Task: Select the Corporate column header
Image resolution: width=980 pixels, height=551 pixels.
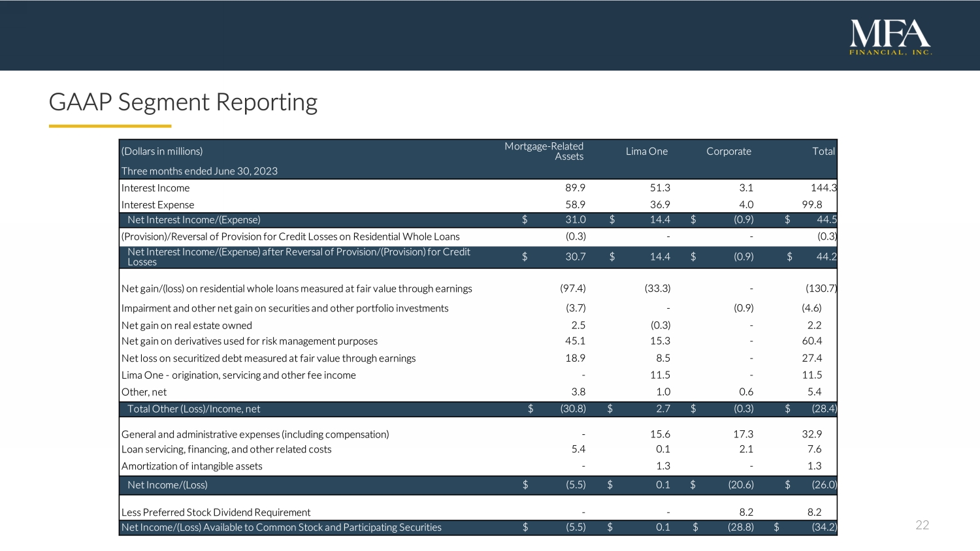Action: [x=728, y=151]
